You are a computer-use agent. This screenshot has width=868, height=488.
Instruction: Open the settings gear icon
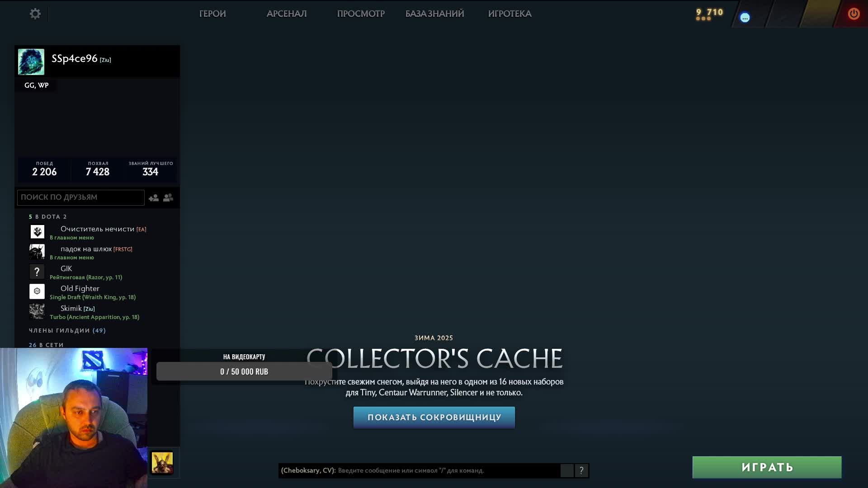point(35,14)
